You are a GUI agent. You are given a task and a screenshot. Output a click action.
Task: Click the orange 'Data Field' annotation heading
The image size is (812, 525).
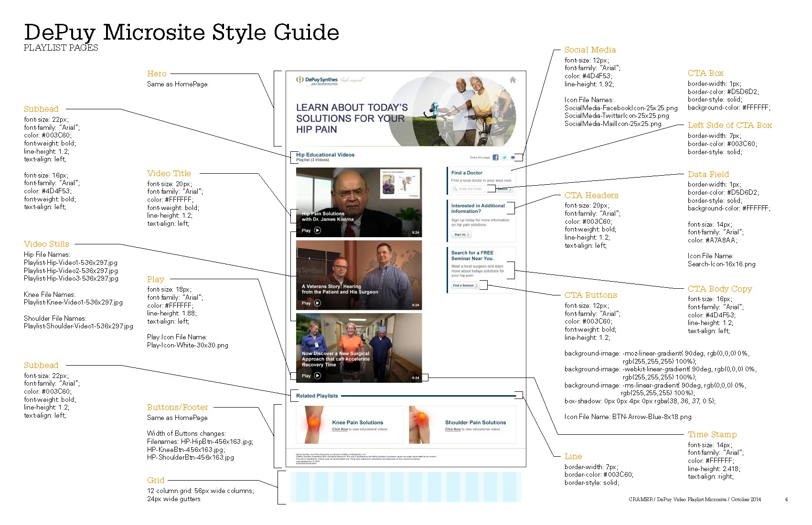(x=708, y=174)
